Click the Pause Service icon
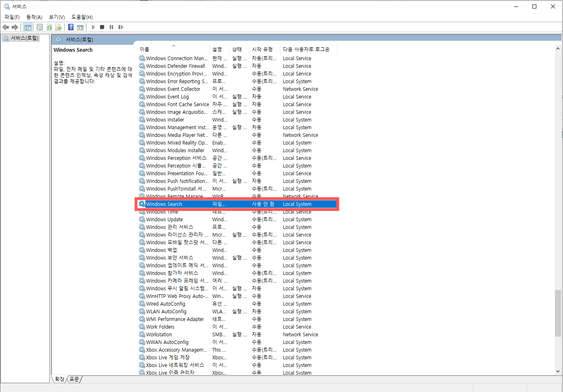563x392 pixels. 111,27
